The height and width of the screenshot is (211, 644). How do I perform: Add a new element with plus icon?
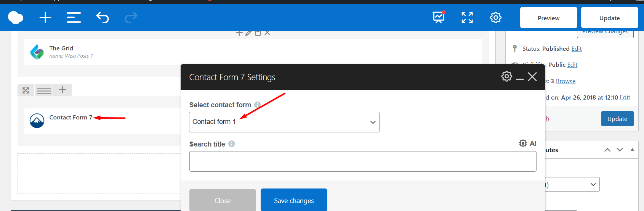pyautogui.click(x=45, y=18)
